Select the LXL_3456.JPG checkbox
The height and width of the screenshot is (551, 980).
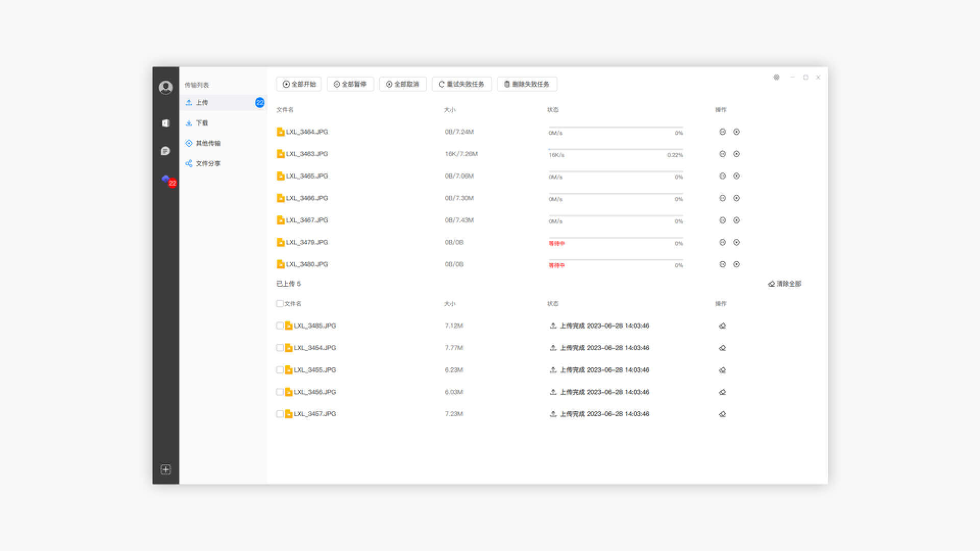pyautogui.click(x=280, y=392)
